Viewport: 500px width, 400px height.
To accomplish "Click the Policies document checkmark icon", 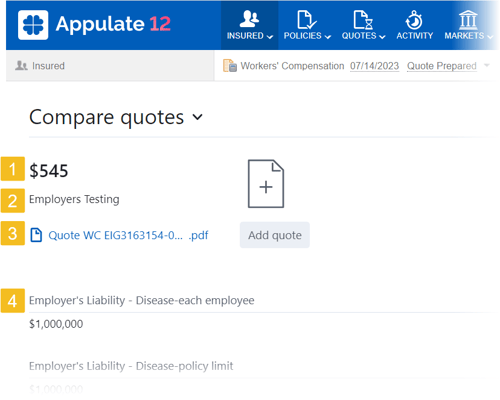I will 306,20.
